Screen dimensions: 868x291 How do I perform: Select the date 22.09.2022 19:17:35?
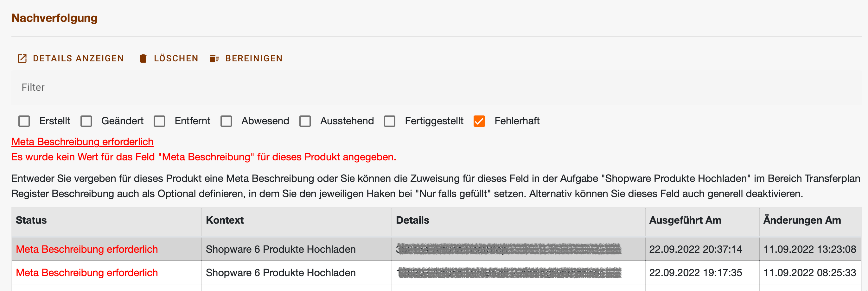pyautogui.click(x=695, y=273)
